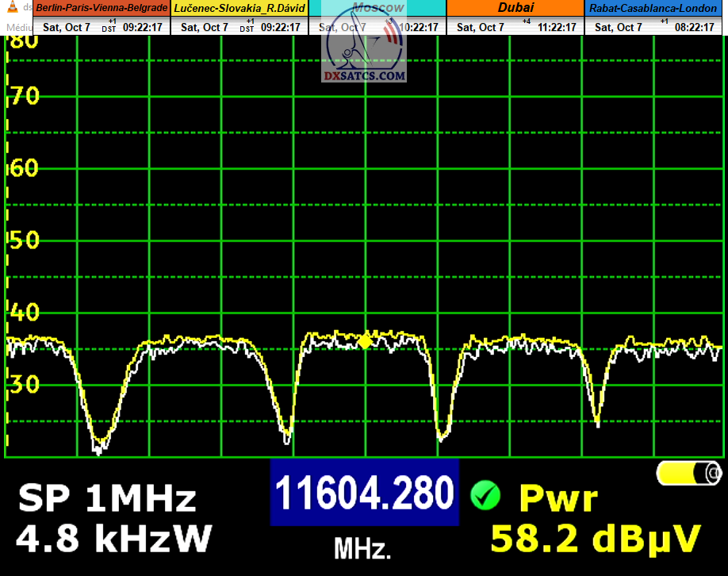Click the 58.2 dBµV power reading
Screen dimensions: 728x576
click(596, 538)
